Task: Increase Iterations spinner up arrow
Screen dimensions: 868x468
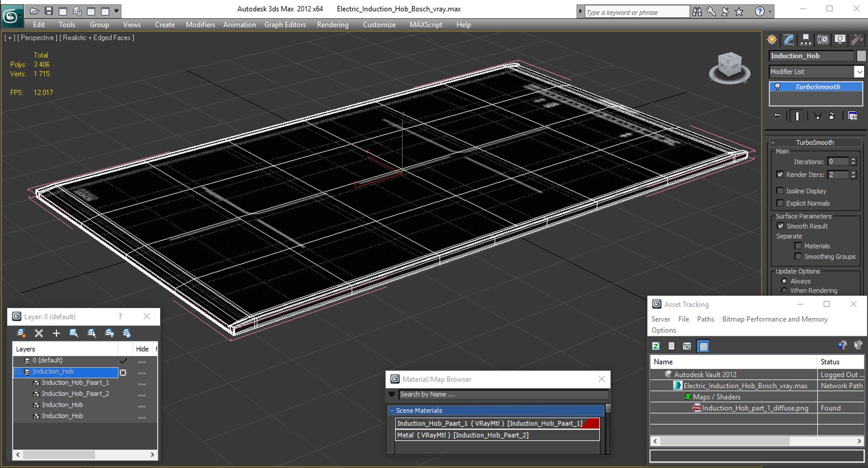Action: [x=853, y=159]
